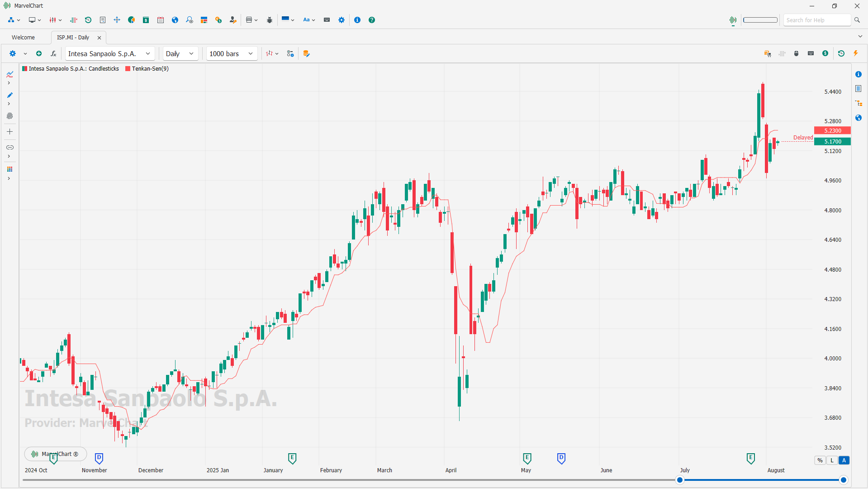Toggle the green dollar trading icon
The image size is (868, 489).
pyautogui.click(x=825, y=53)
